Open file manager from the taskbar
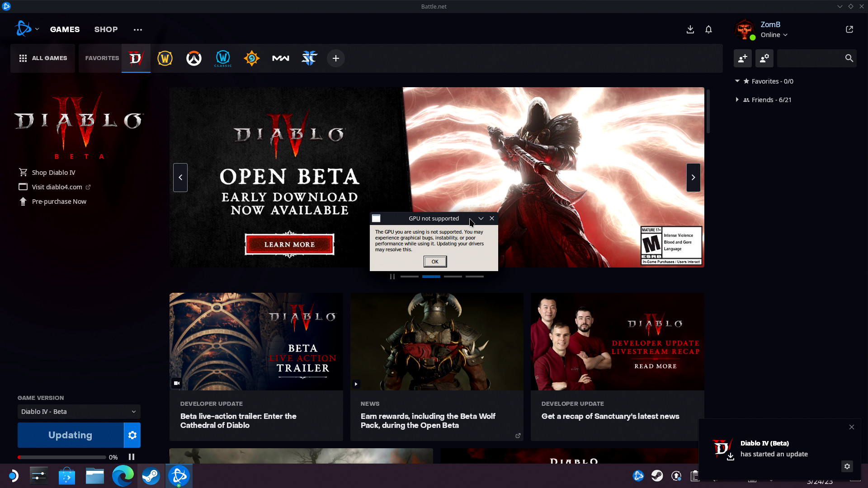Image resolution: width=868 pixels, height=488 pixels. (x=95, y=476)
